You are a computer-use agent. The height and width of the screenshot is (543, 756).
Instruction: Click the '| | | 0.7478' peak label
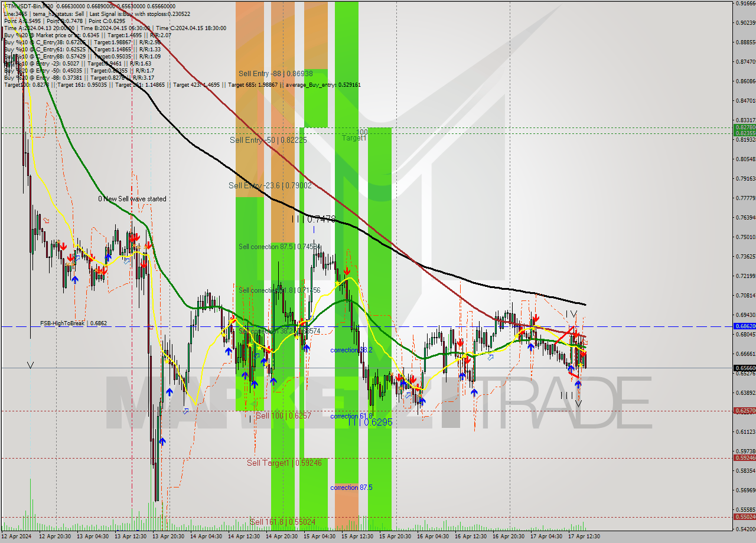point(314,219)
